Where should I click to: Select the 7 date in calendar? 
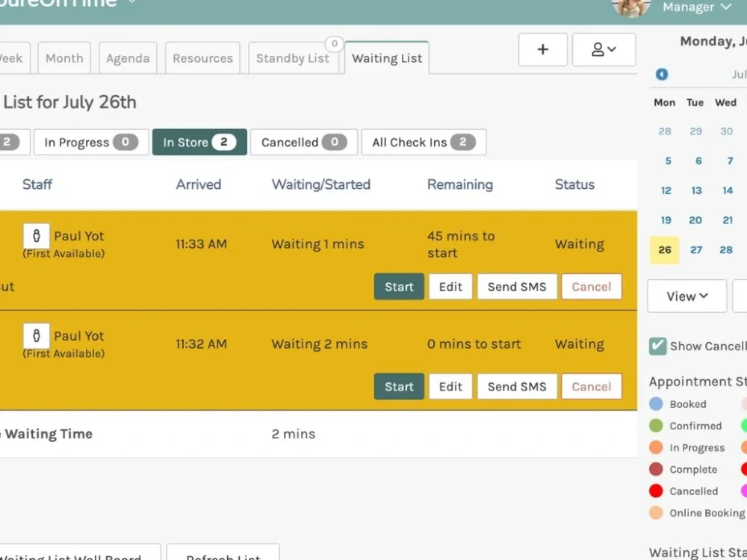tap(730, 161)
